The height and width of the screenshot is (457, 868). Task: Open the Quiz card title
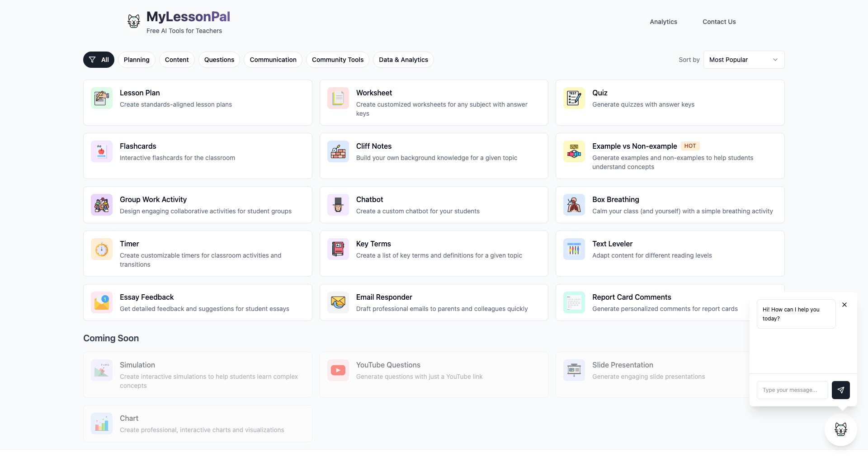[600, 93]
